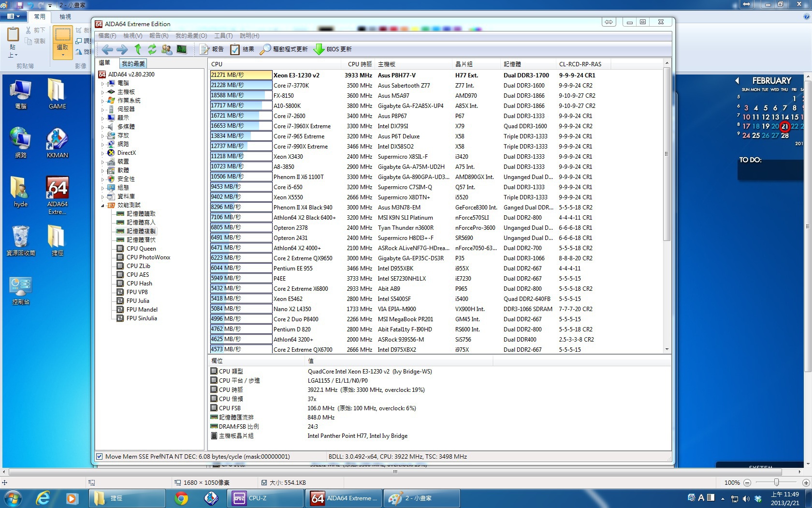Collapse the 效能測試 benchmark tree node
The height and width of the screenshot is (508, 812).
coord(102,205)
